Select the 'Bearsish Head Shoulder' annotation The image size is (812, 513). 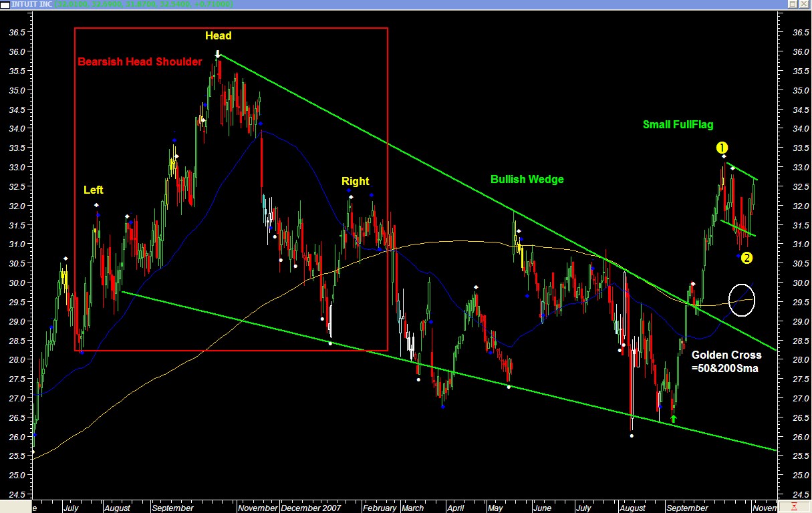click(140, 61)
